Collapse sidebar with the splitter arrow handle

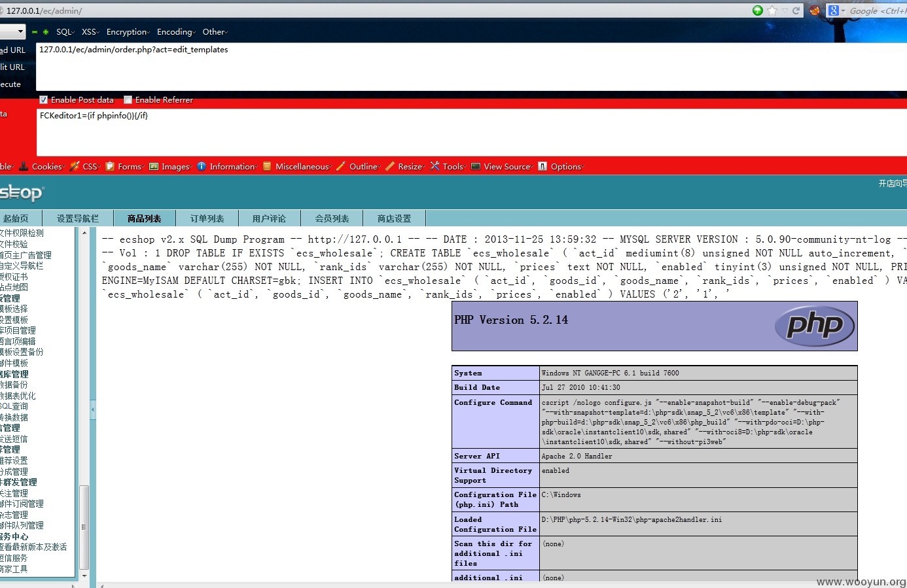93,410
